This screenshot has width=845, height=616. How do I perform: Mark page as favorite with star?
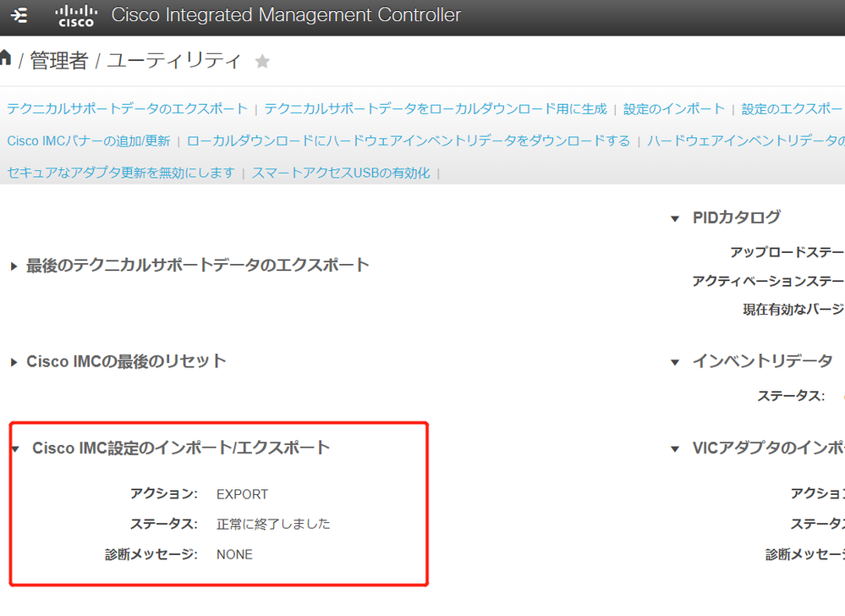(x=262, y=62)
